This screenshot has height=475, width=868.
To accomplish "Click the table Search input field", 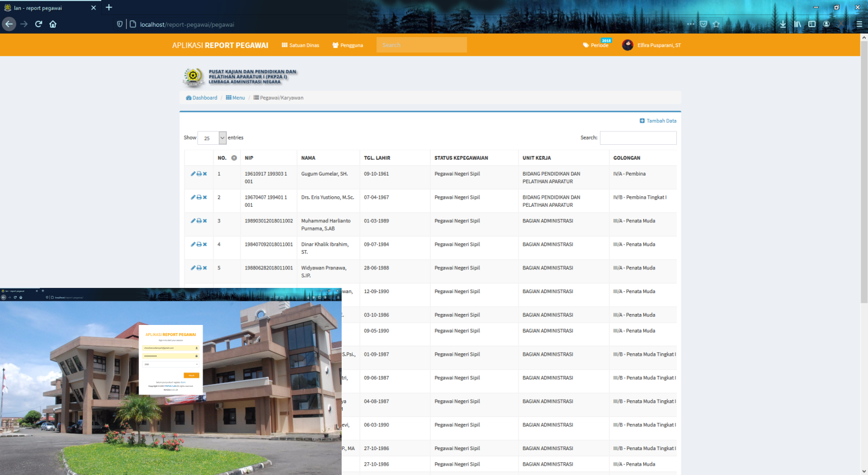I will tap(638, 138).
